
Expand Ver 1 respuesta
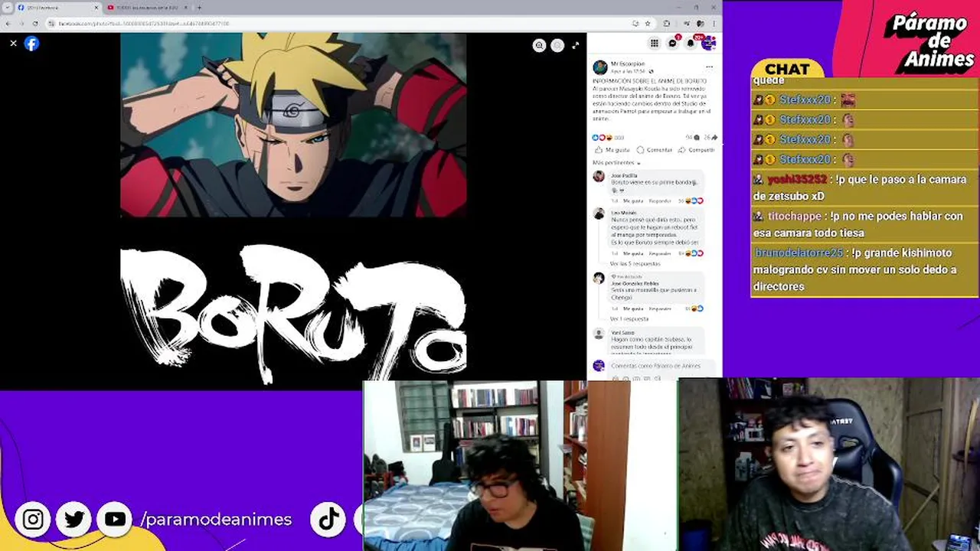point(629,319)
